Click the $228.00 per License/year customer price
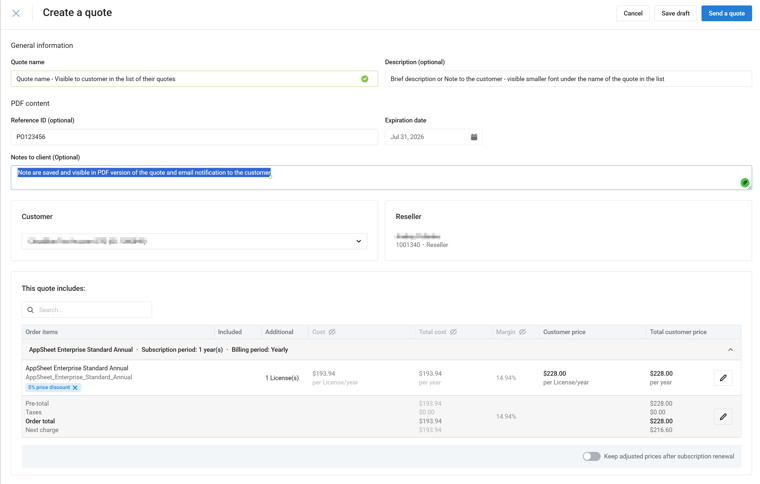 pyautogui.click(x=566, y=378)
